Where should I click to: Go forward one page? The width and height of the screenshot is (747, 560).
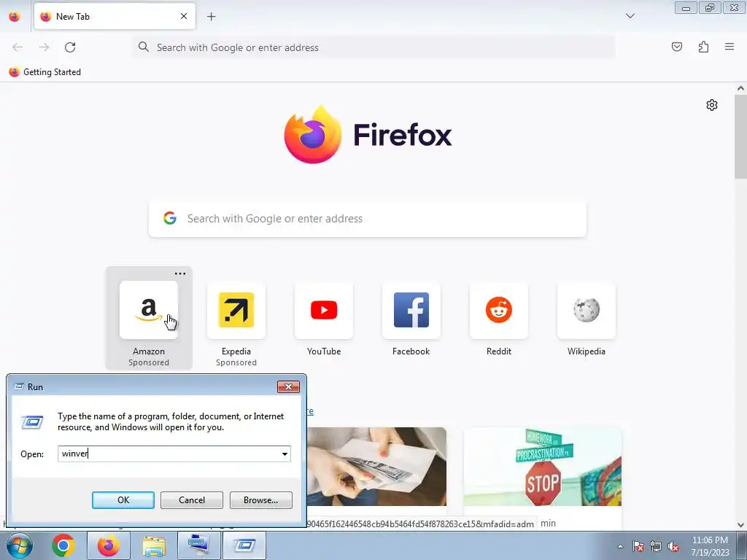click(44, 47)
